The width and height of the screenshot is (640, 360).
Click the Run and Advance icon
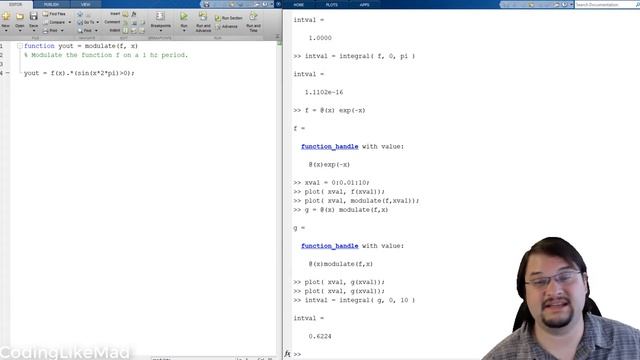203,16
